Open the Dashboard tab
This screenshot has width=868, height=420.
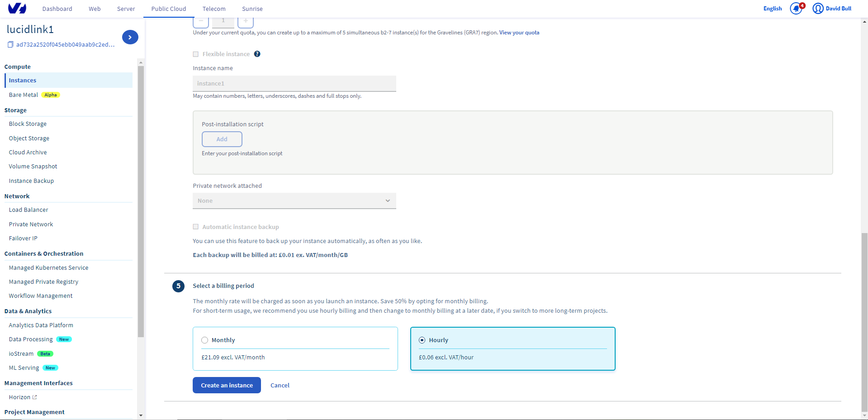click(57, 9)
